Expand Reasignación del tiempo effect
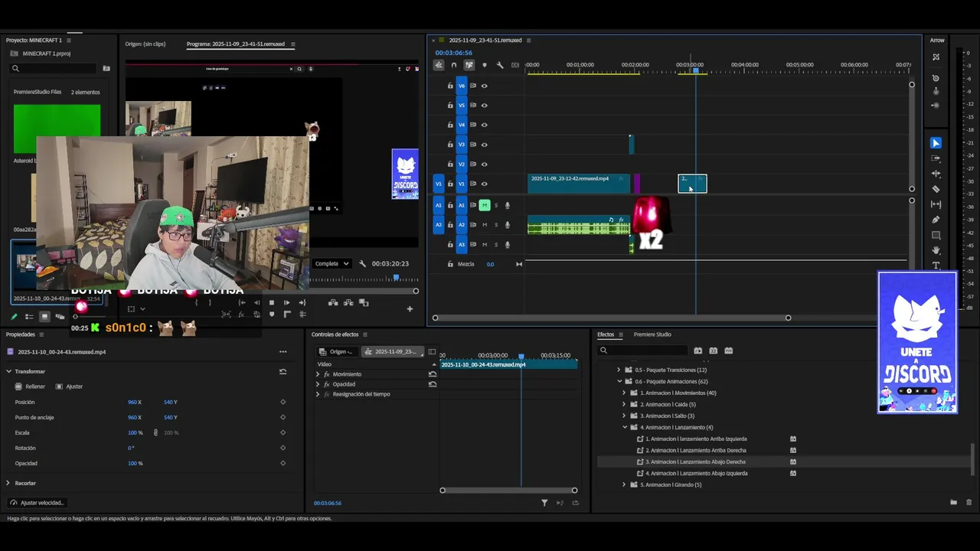 click(318, 394)
